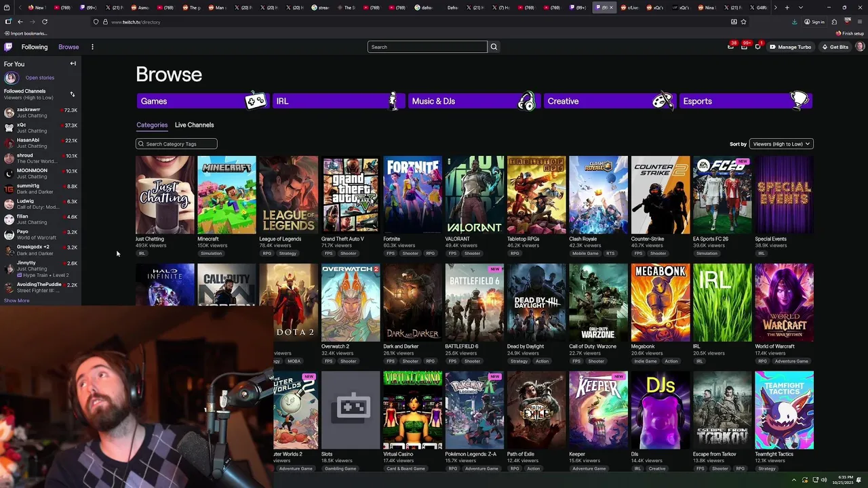The image size is (868, 488).
Task: Open tracking protection shield icon
Action: pyautogui.click(x=96, y=22)
